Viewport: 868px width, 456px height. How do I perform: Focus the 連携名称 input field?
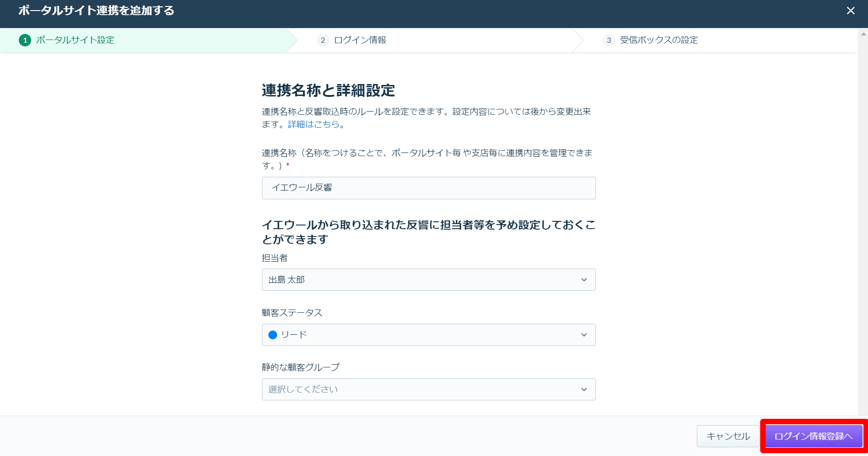428,188
